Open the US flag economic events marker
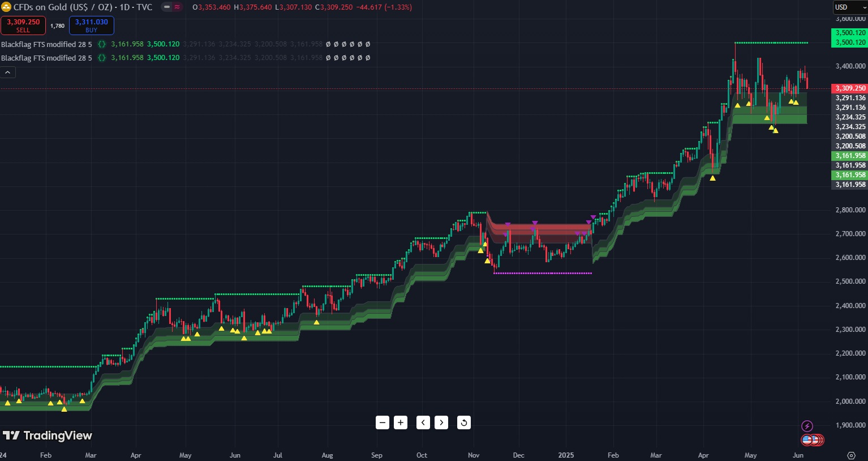The image size is (868, 461). coord(808,439)
